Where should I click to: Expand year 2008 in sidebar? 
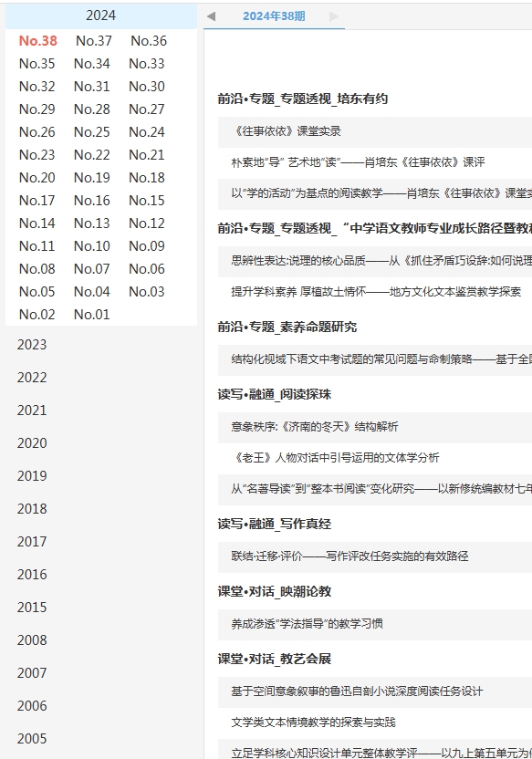point(32,639)
